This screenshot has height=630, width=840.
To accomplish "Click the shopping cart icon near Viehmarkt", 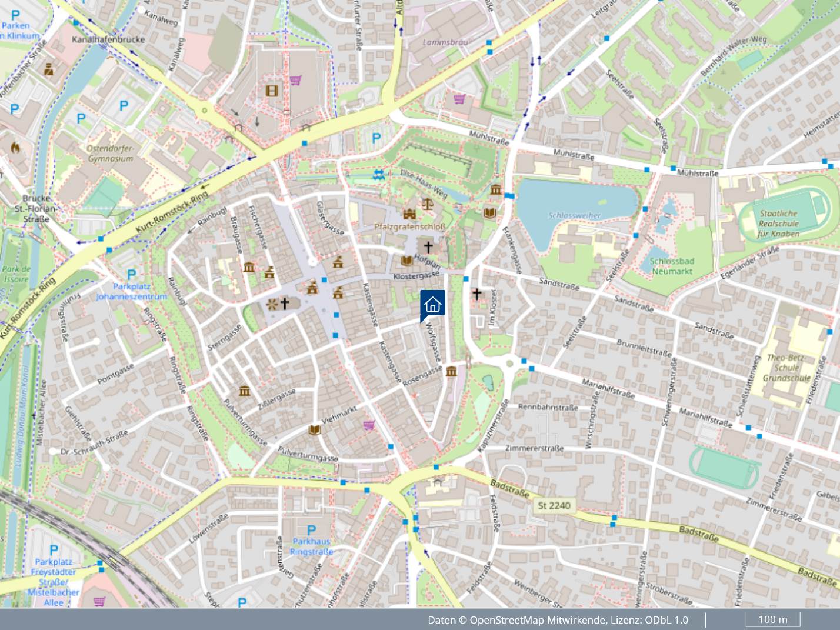I will [x=369, y=425].
